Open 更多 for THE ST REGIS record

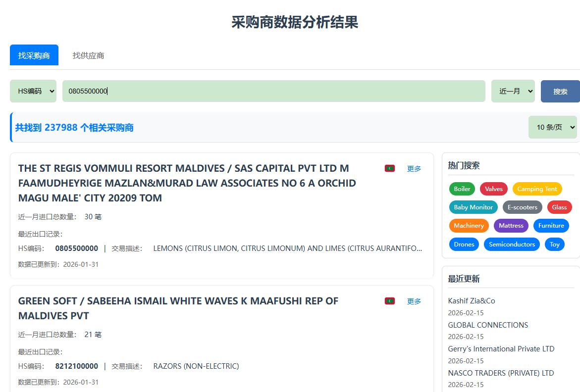(414, 168)
